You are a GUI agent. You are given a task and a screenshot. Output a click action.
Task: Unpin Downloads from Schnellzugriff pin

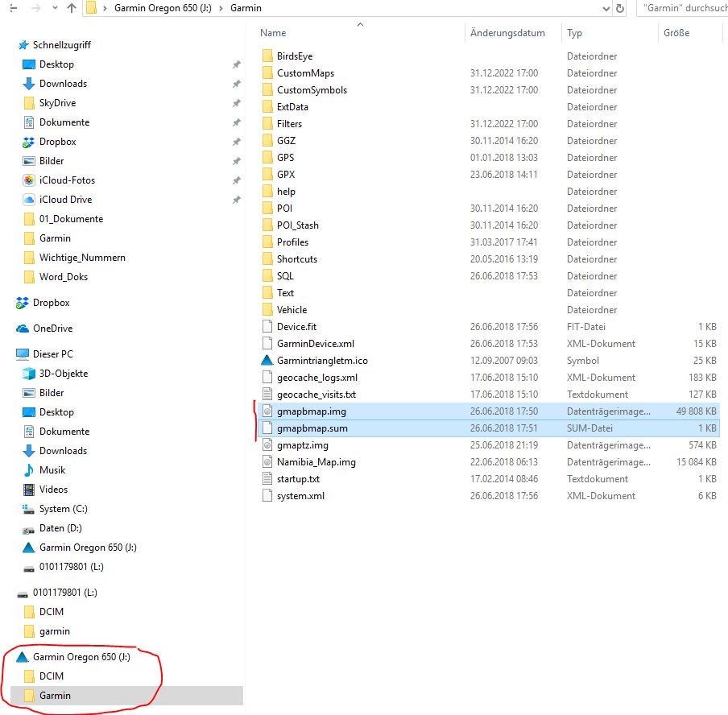pos(236,84)
